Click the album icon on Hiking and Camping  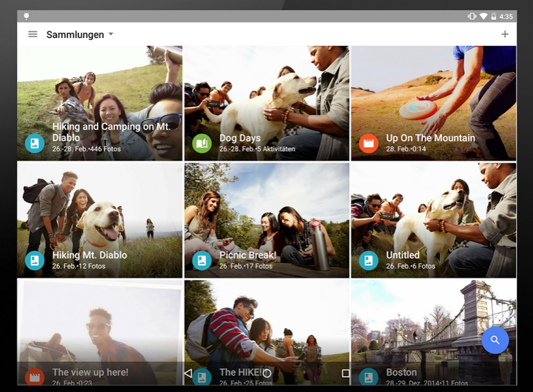pyautogui.click(x=35, y=143)
